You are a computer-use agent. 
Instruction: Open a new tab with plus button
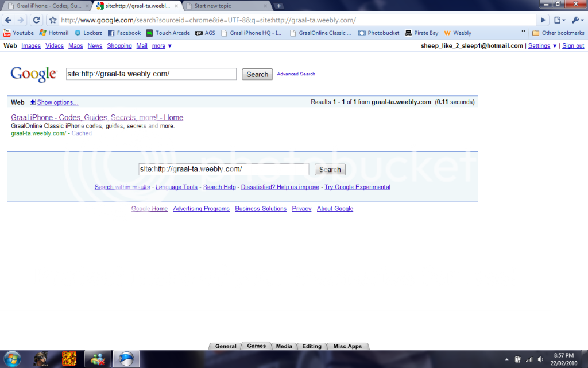(278, 6)
